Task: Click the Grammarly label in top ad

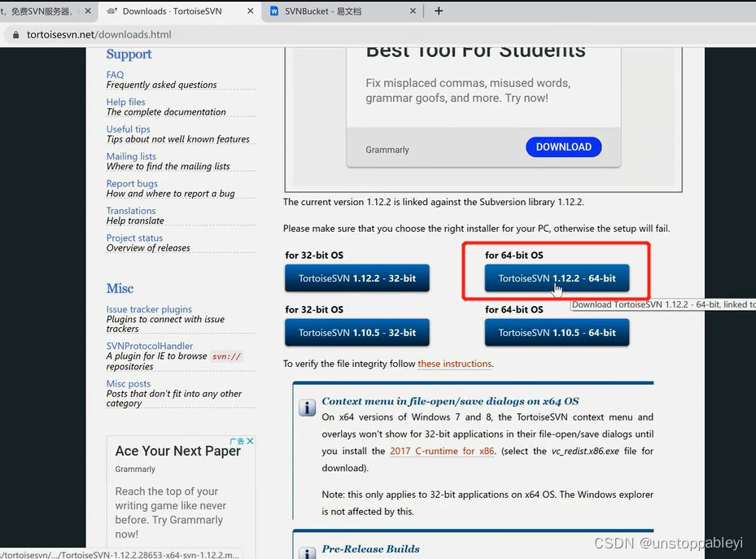Action: pos(387,150)
